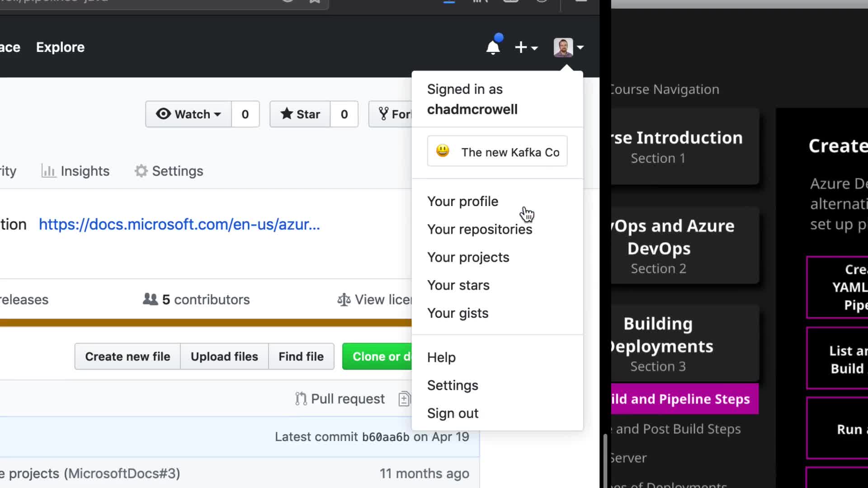Click the Pull request icon link
This screenshot has width=868, height=488.
[301, 399]
